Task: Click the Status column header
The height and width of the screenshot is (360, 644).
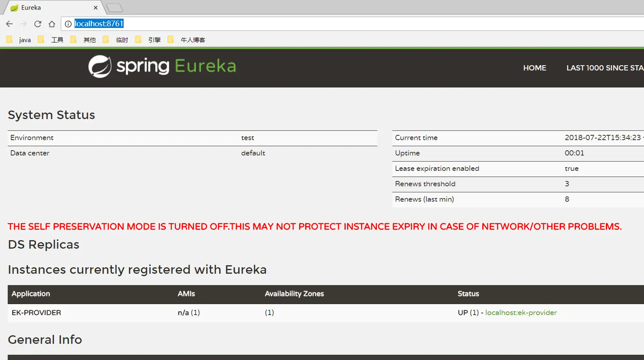Action: click(x=468, y=294)
